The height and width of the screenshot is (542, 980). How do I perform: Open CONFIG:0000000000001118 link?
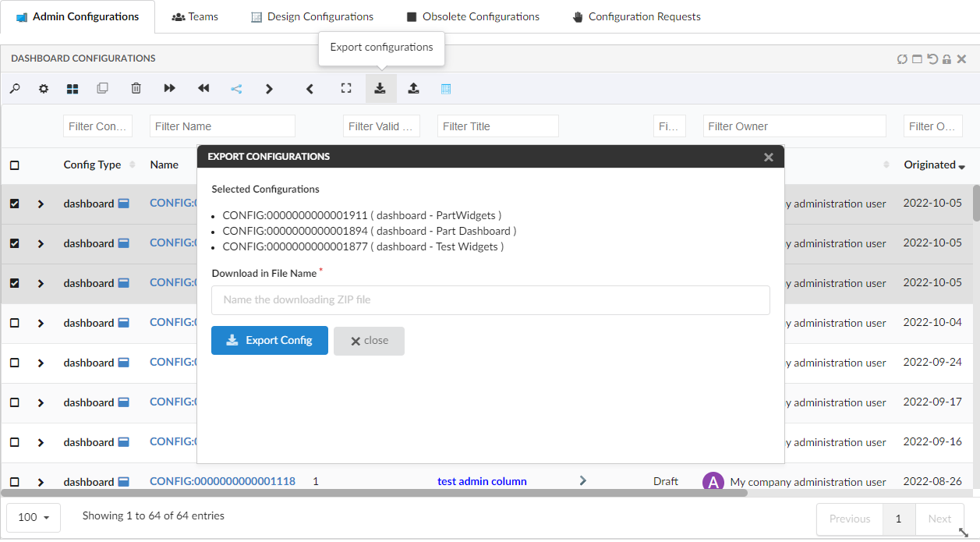[222, 481]
